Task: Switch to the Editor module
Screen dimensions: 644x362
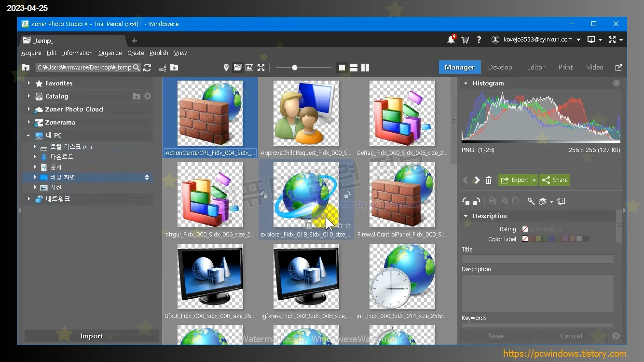Action: (535, 68)
